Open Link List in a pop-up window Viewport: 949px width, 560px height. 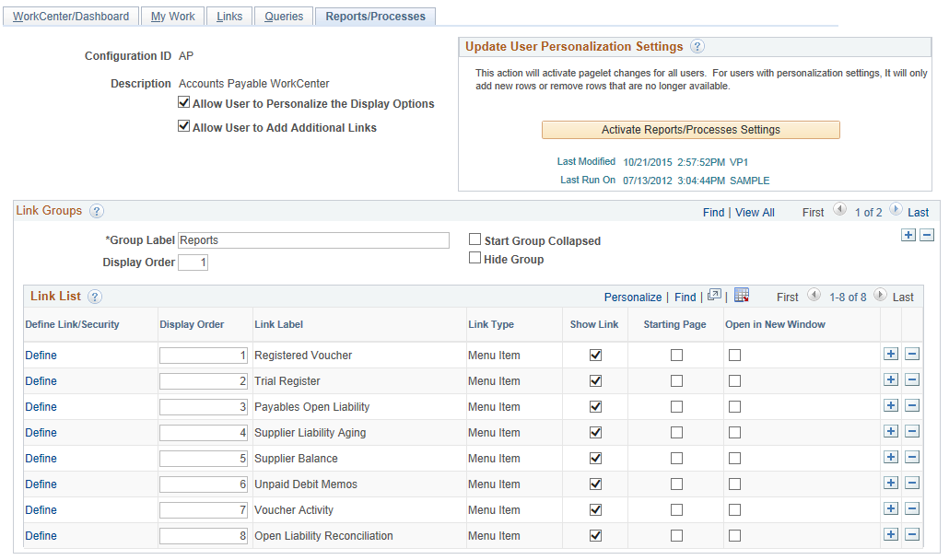tap(714, 295)
